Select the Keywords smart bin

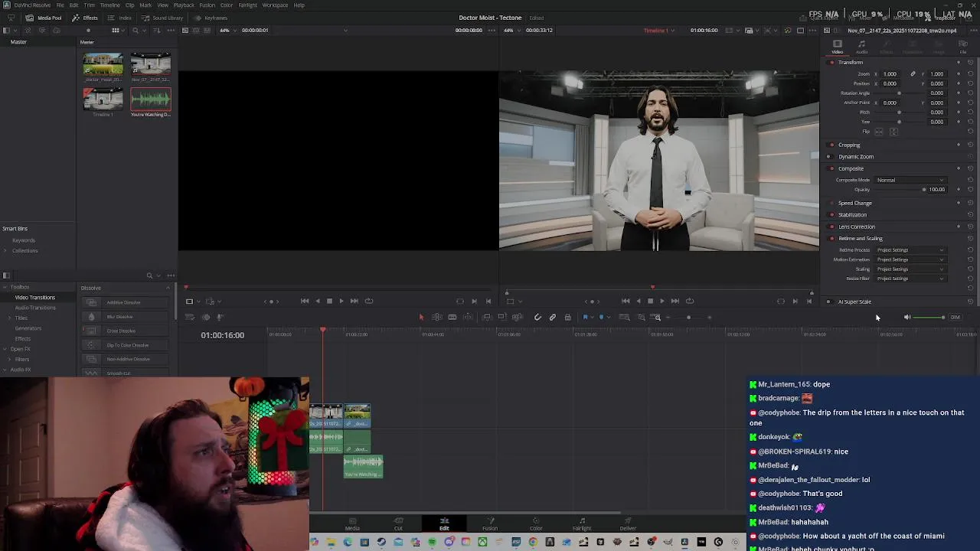[x=23, y=240]
